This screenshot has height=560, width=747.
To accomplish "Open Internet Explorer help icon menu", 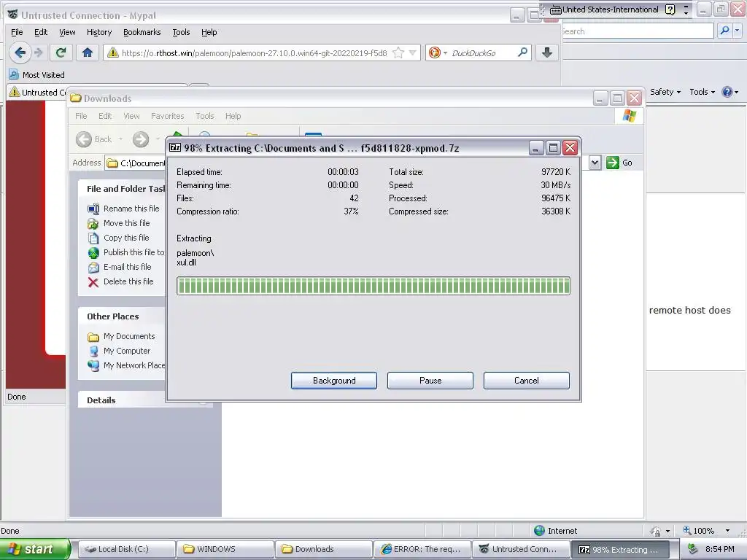I will point(729,92).
